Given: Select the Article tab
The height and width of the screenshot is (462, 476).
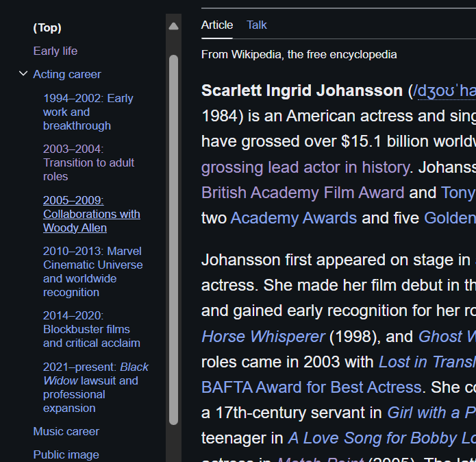Looking at the screenshot, I should tap(217, 25).
